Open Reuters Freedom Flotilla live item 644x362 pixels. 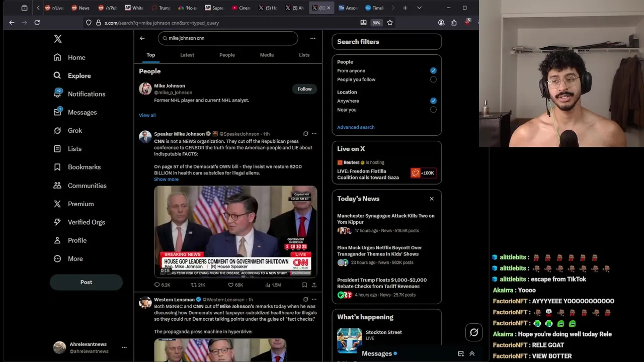pyautogui.click(x=386, y=171)
